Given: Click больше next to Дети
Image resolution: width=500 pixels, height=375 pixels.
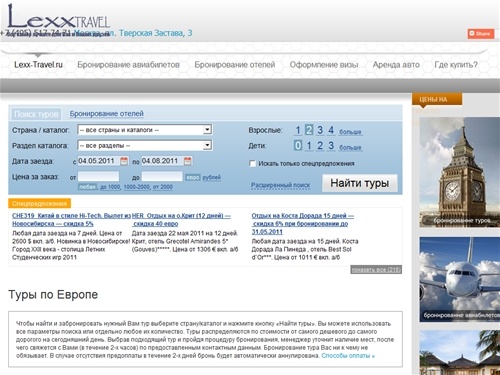Looking at the screenshot, I should 350,147.
